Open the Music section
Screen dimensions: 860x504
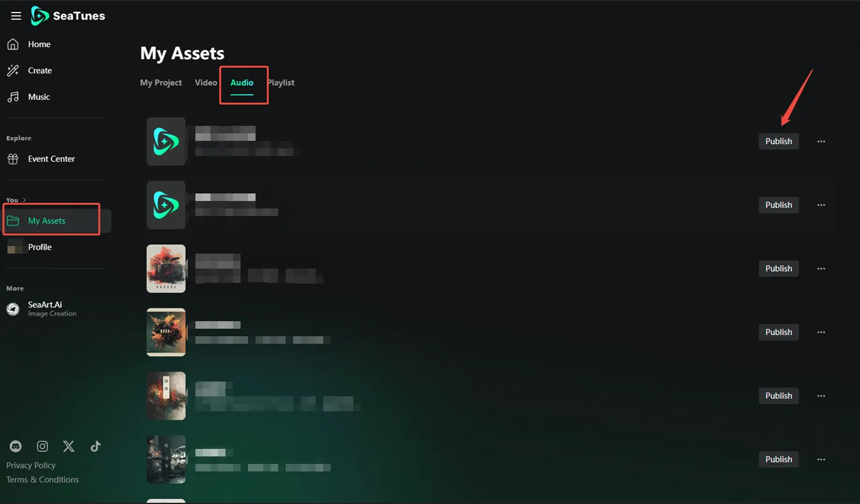(x=39, y=97)
